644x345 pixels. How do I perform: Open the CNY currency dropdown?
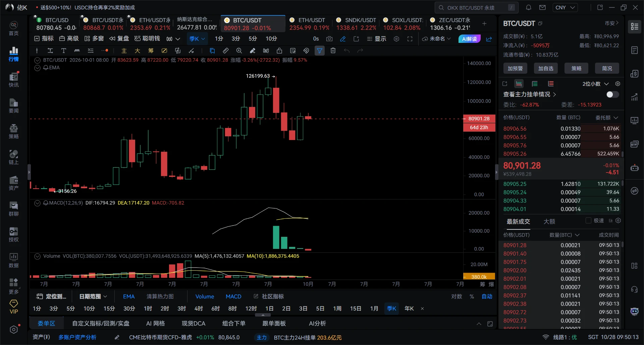click(x=565, y=7)
